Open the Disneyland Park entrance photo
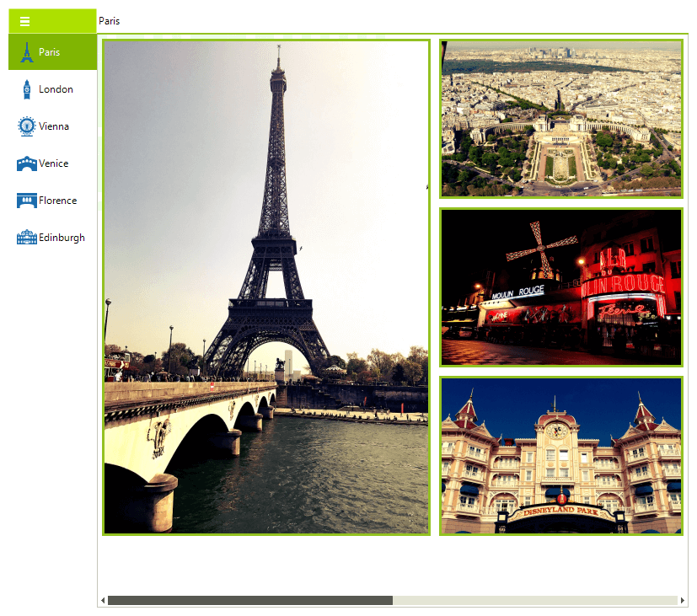 pyautogui.click(x=560, y=455)
